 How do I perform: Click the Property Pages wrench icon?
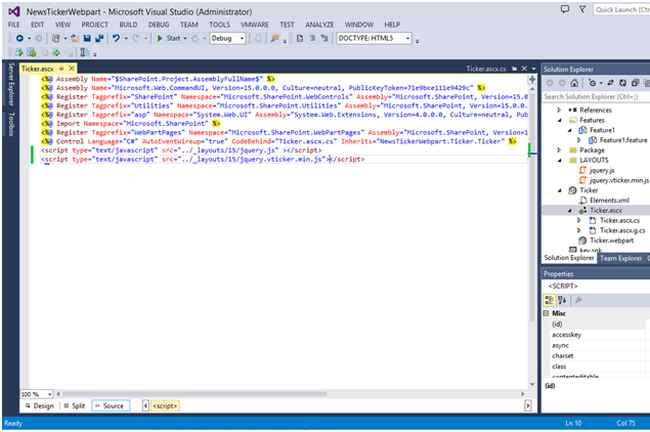point(579,300)
